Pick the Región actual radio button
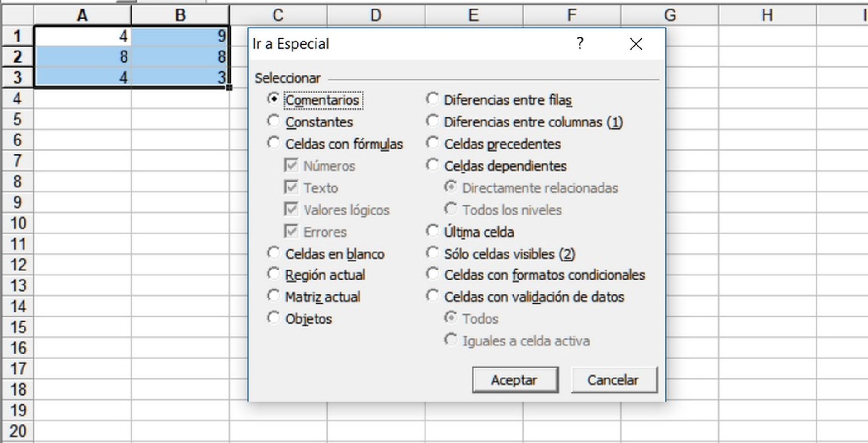This screenshot has height=443, width=868. (x=274, y=274)
